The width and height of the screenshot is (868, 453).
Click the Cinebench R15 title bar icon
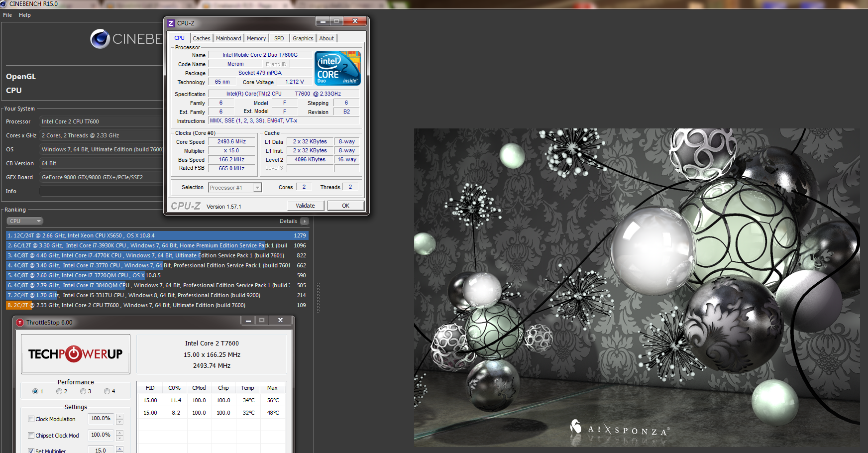point(3,4)
